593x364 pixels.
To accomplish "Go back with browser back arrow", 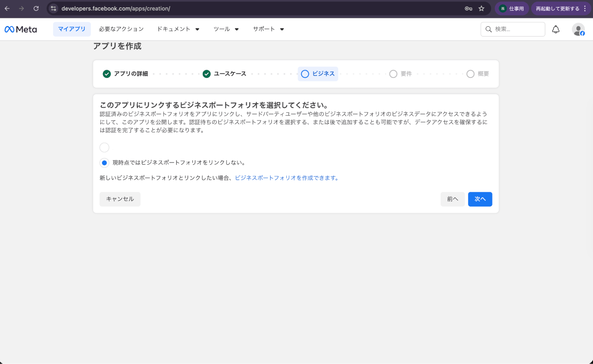I will [x=7, y=9].
